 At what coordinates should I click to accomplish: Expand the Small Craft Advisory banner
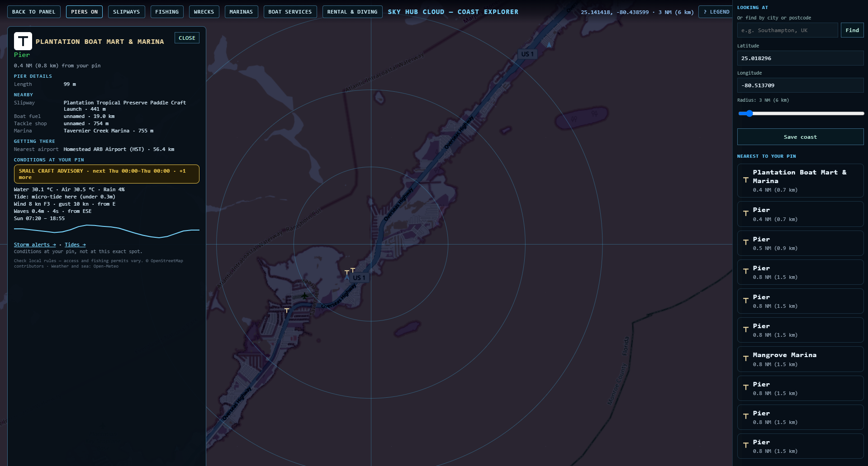tap(106, 174)
